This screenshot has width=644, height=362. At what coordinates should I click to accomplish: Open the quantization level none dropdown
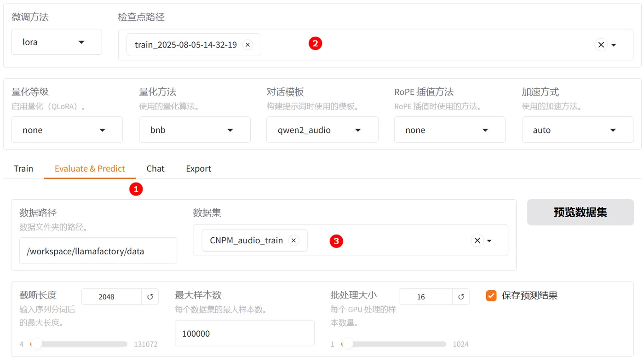point(67,130)
